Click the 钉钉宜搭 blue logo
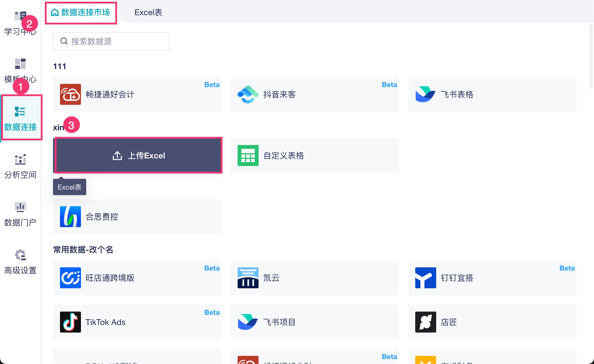The image size is (594, 364). coord(426,278)
